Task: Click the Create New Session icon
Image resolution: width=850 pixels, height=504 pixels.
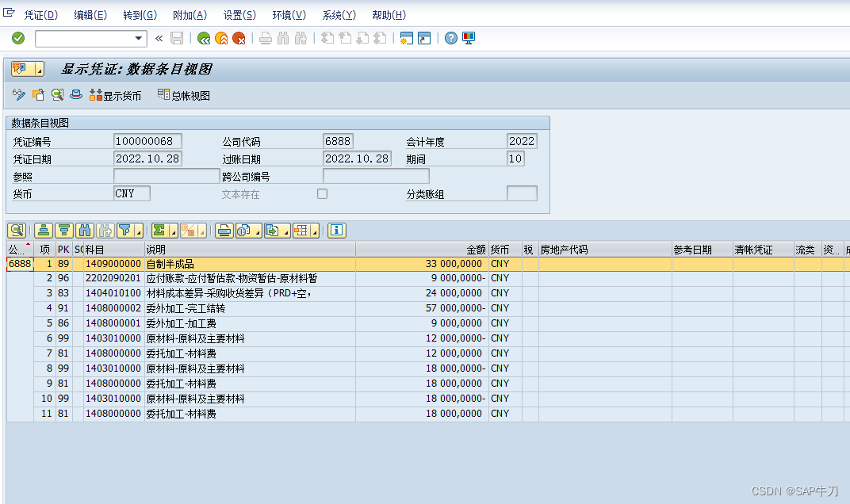Action: tap(407, 38)
